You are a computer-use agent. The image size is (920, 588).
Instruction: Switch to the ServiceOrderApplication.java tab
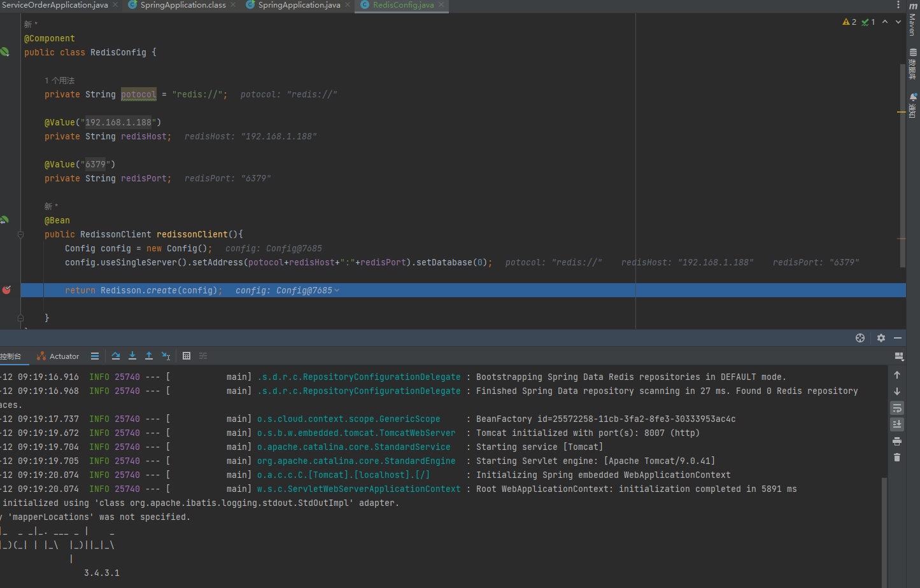coord(55,5)
